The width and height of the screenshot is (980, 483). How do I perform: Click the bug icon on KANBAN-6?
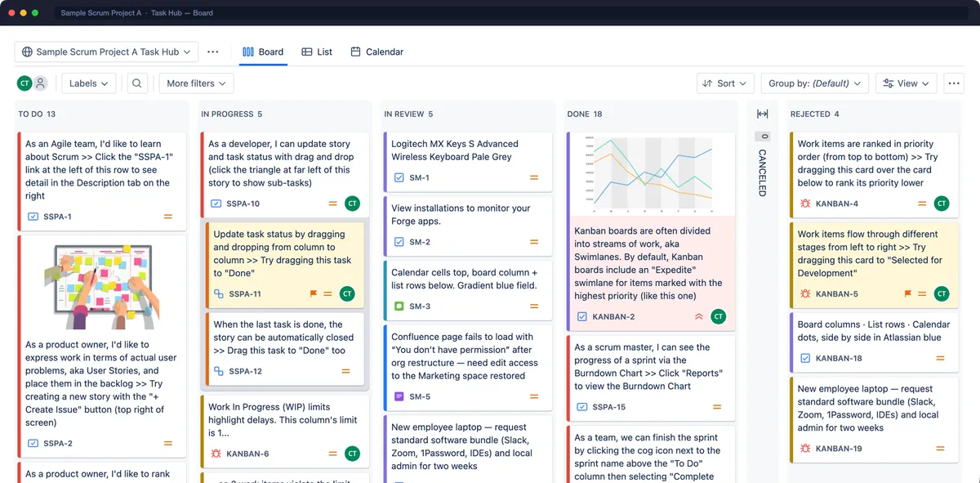(x=216, y=454)
